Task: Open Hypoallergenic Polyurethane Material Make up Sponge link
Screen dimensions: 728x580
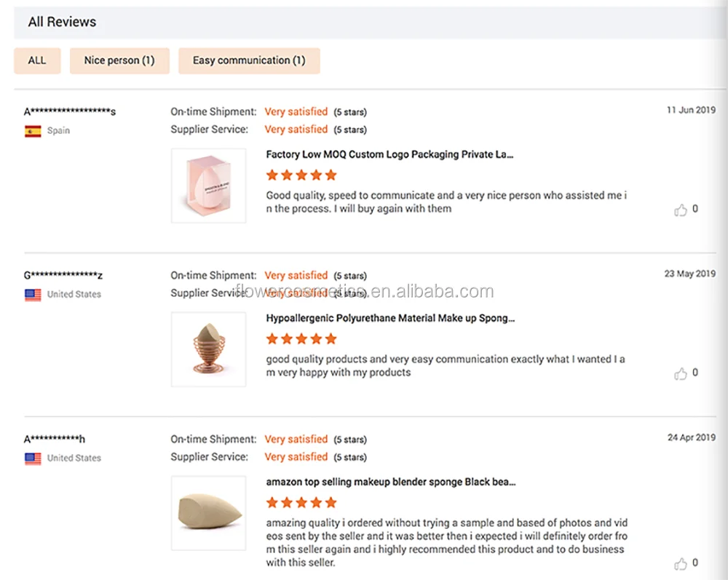Action: (390, 318)
